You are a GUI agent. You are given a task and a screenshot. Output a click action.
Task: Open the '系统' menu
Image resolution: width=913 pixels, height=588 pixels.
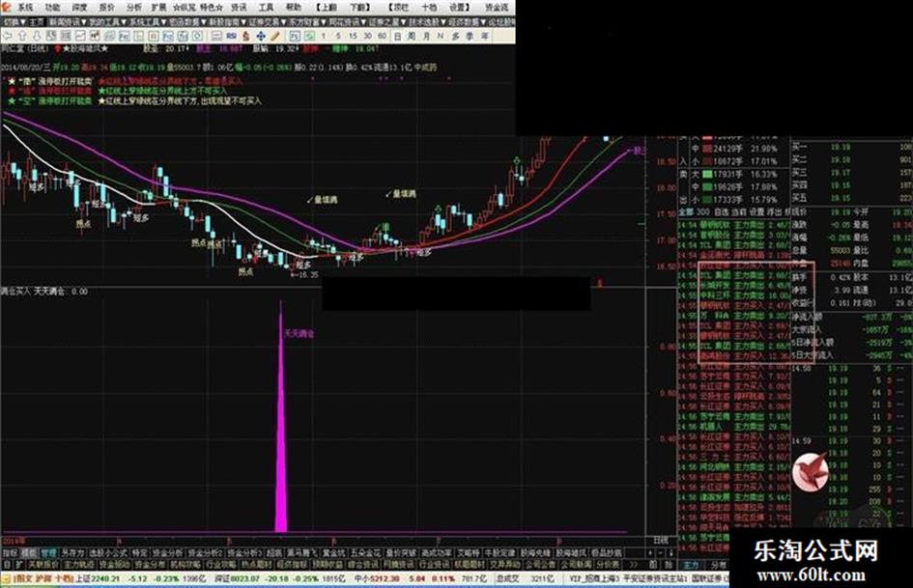(25, 7)
